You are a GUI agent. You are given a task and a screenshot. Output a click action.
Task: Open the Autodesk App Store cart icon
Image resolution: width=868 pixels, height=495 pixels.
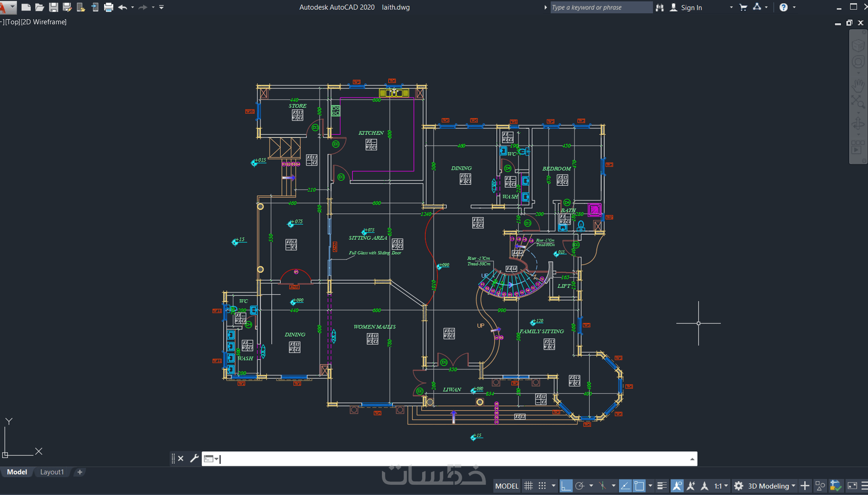pyautogui.click(x=743, y=7)
